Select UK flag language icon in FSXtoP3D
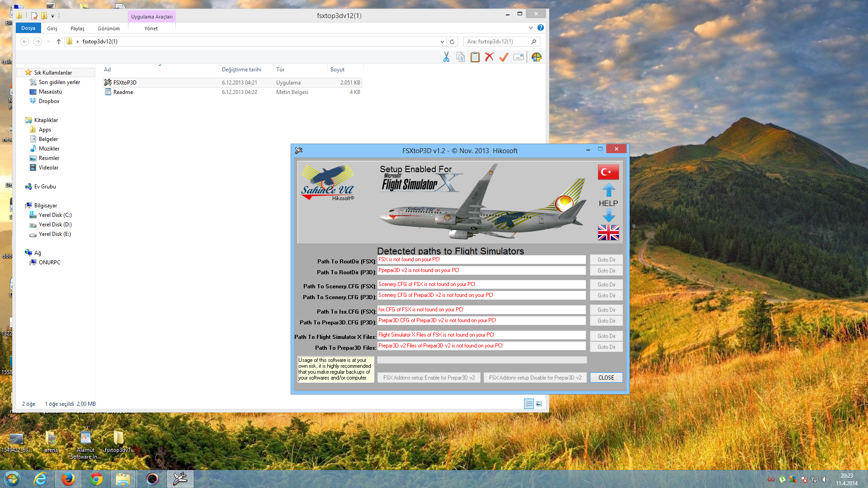 (x=608, y=233)
